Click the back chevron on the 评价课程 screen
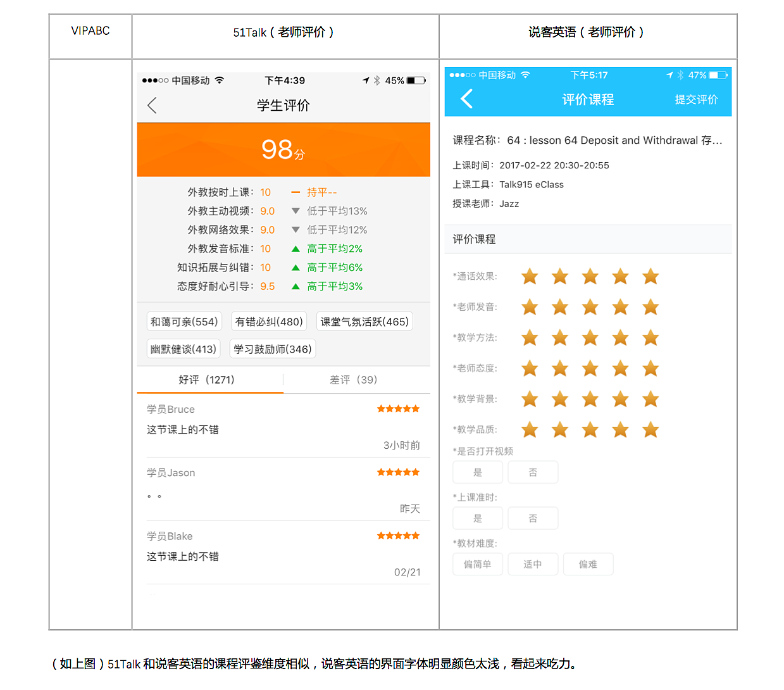The height and width of the screenshot is (690, 784). (466, 99)
